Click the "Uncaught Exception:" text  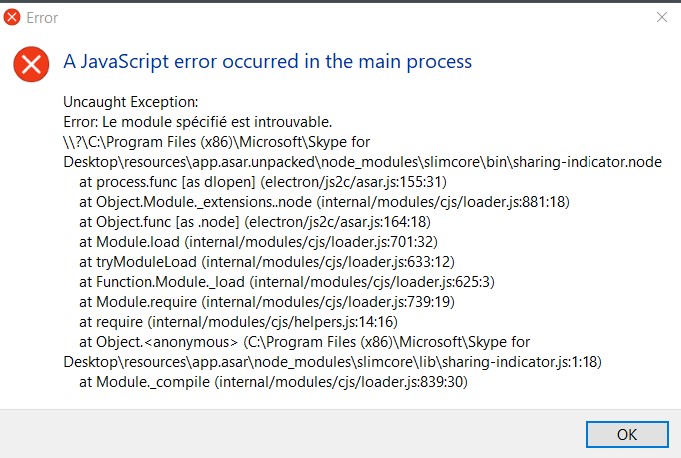[x=131, y=102]
